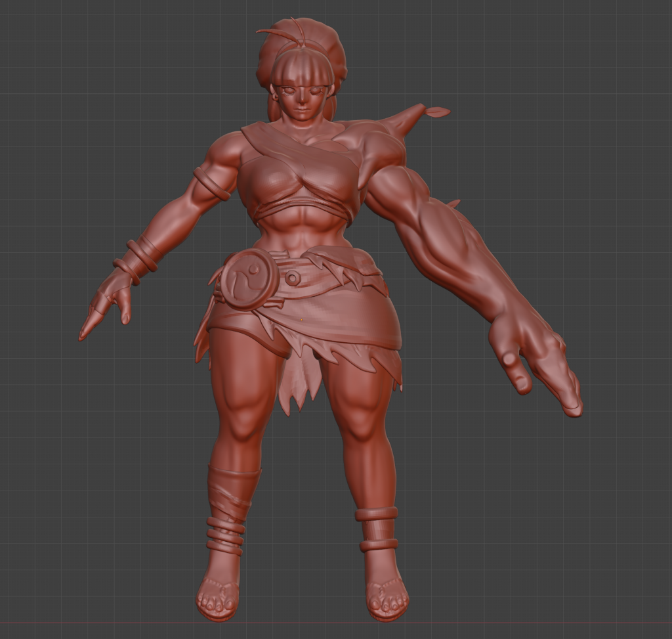
Task: Click the torn loincloth hanging between legs
Action: coord(299,384)
